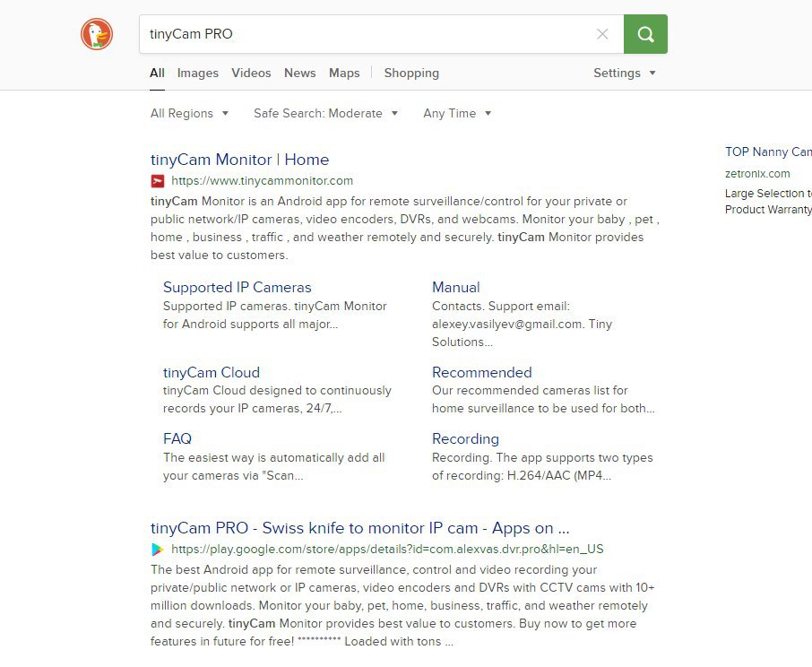Open the Maps tab
The height and width of the screenshot is (667, 812).
[344, 73]
